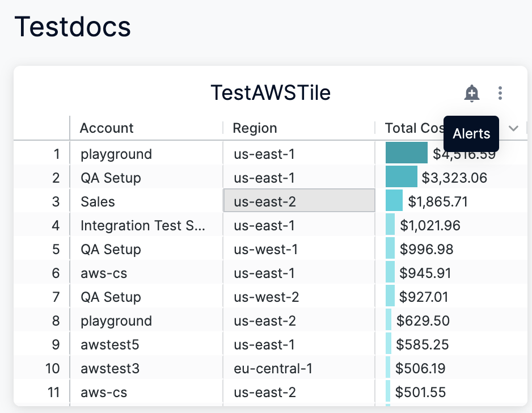Click the $1,865.71 cost cell
The width and height of the screenshot is (532, 413).
pyautogui.click(x=434, y=202)
